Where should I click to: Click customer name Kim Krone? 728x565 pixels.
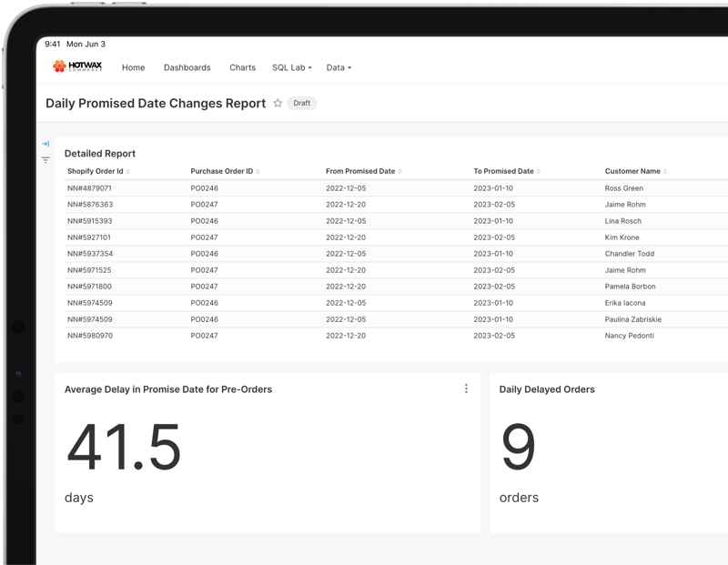pyautogui.click(x=622, y=237)
